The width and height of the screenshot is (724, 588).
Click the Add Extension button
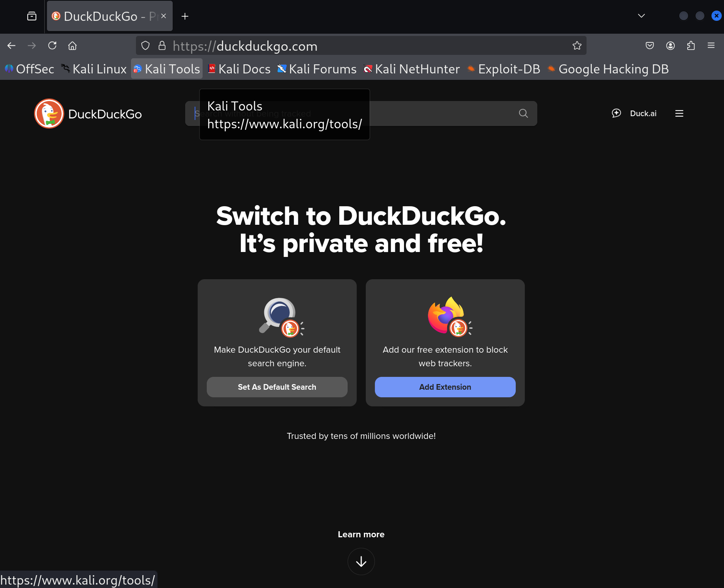[445, 387]
